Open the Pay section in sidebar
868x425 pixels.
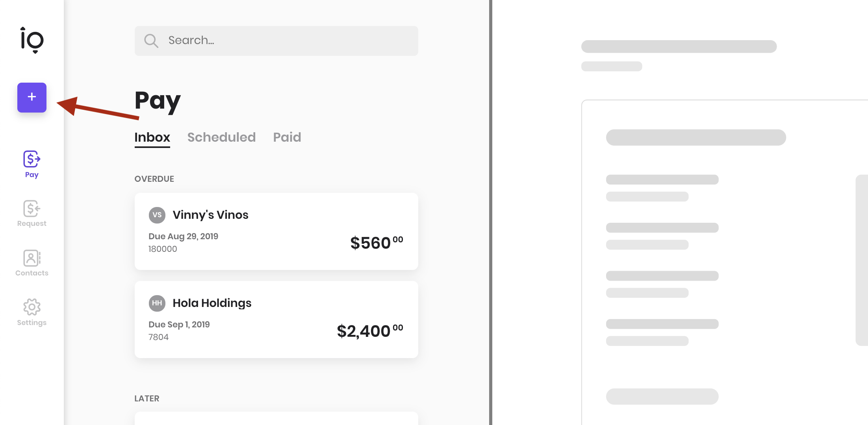32,164
